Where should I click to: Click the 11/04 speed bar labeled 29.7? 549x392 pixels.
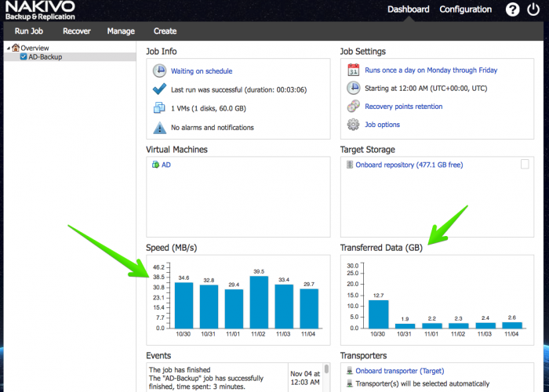[x=309, y=308]
